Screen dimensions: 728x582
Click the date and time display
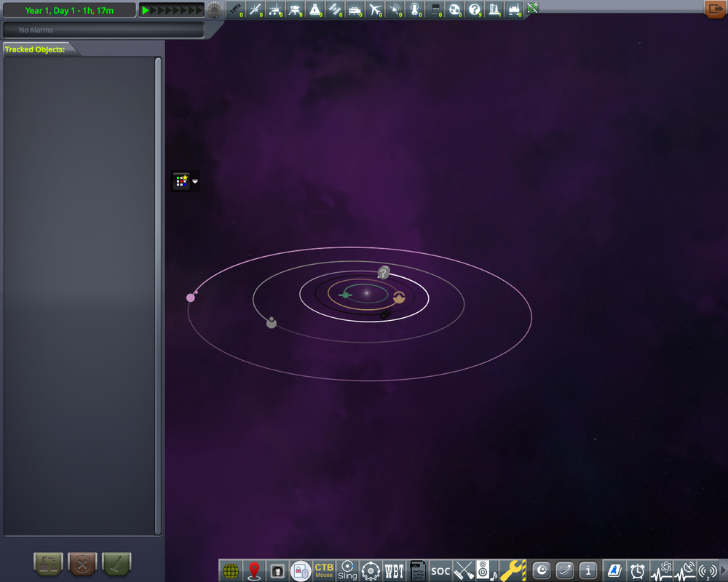tap(69, 10)
